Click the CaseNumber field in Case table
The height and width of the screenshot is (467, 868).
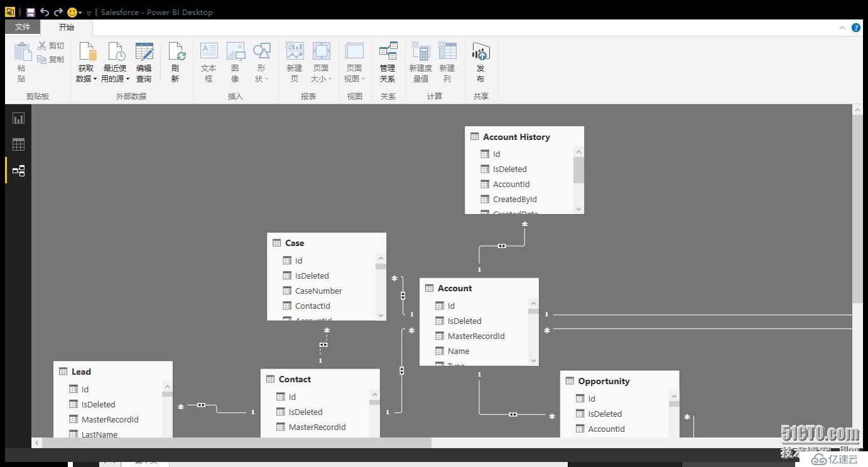[318, 291]
